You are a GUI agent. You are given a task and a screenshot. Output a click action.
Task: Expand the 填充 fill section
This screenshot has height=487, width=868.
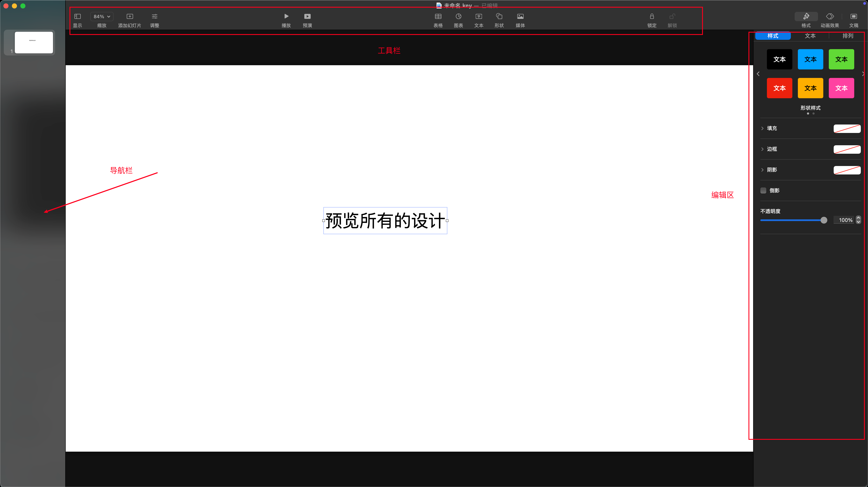[762, 128]
